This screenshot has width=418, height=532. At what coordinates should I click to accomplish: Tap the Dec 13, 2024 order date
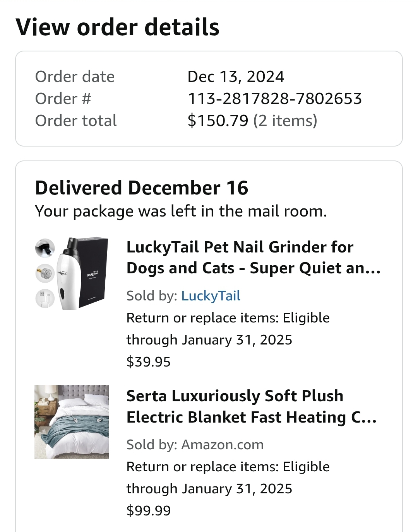(x=236, y=77)
